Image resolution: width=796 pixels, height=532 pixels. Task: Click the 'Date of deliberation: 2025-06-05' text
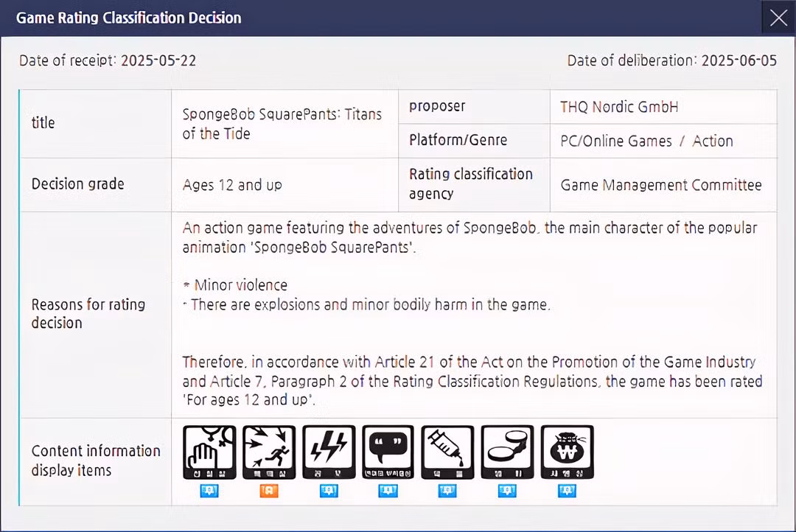click(671, 60)
